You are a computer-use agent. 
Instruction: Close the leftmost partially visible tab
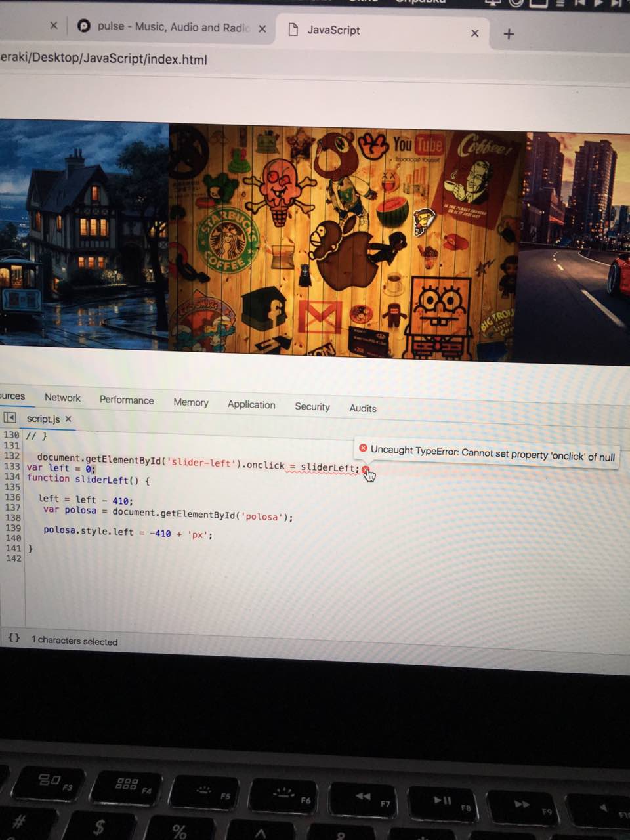tap(54, 26)
